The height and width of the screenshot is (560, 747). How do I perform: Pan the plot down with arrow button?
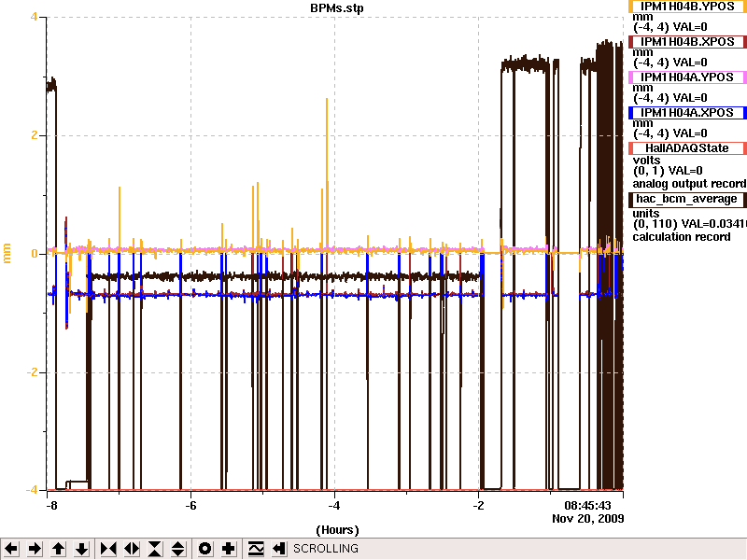coord(82,549)
